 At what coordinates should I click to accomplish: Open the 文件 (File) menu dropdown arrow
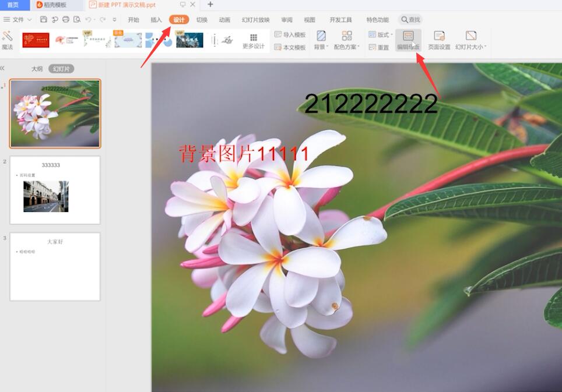[x=30, y=20]
